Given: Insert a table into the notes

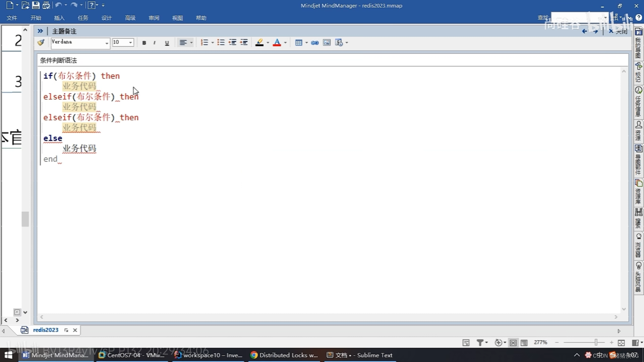Looking at the screenshot, I should click(x=298, y=43).
